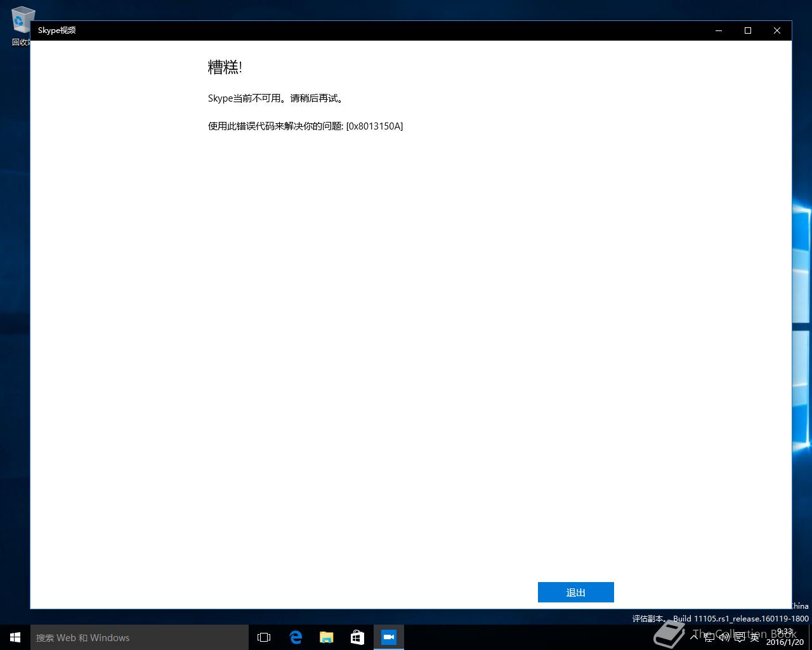
Task: Open Task View from the taskbar
Action: click(x=264, y=637)
